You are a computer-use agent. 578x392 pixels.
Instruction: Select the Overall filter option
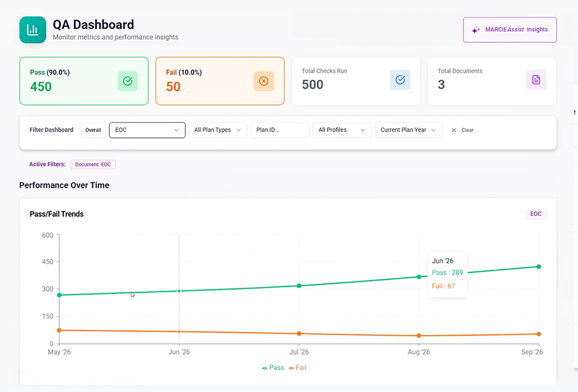click(x=92, y=130)
